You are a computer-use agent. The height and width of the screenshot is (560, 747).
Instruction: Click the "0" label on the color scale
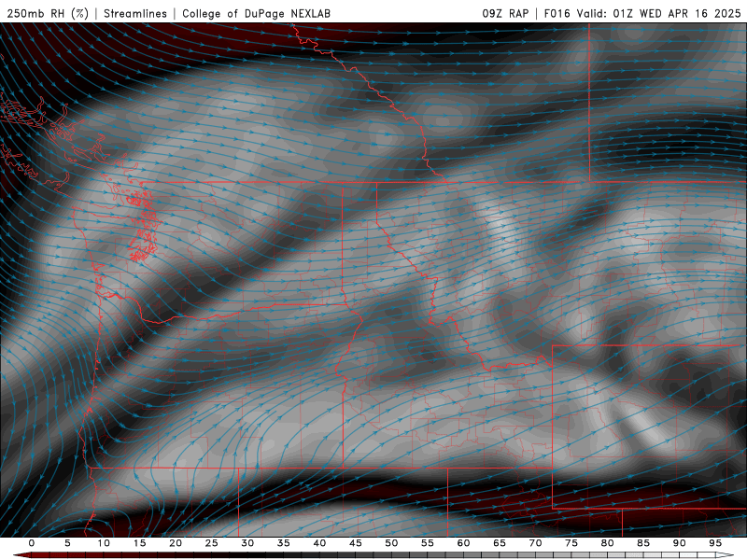pyautogui.click(x=32, y=543)
